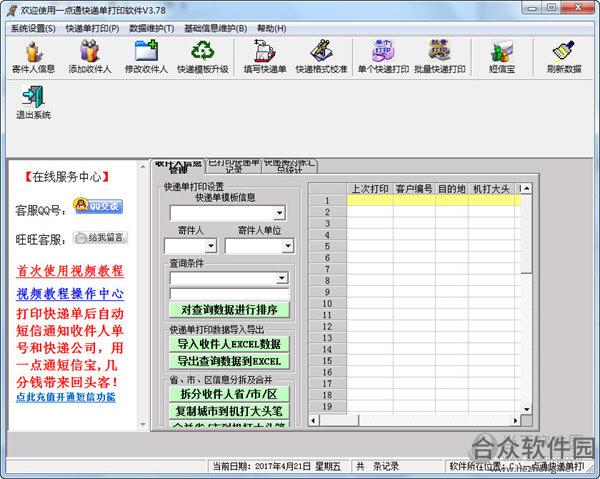The image size is (600, 479).
Task: Open the 快递单打印(P) menu
Action: tap(92, 28)
